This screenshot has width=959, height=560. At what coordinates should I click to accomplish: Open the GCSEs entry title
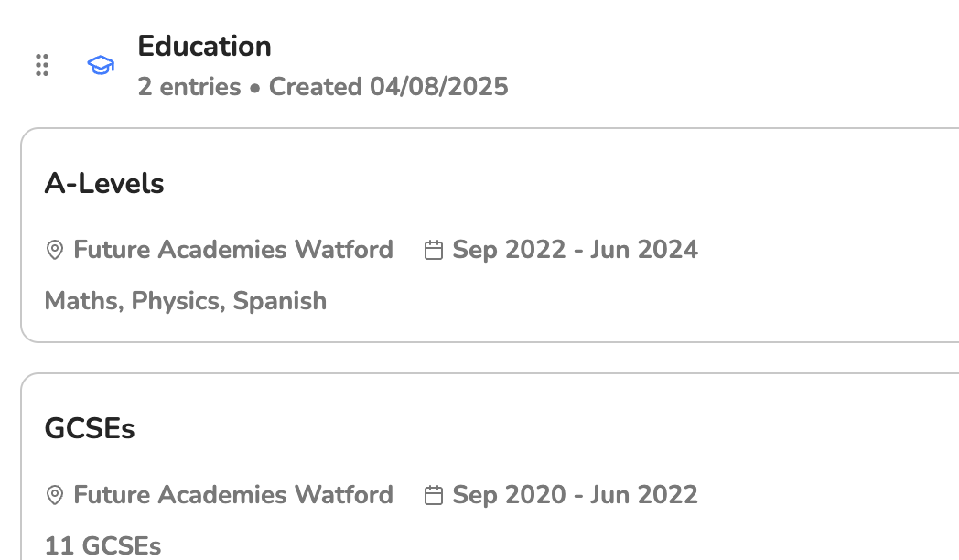coord(90,429)
